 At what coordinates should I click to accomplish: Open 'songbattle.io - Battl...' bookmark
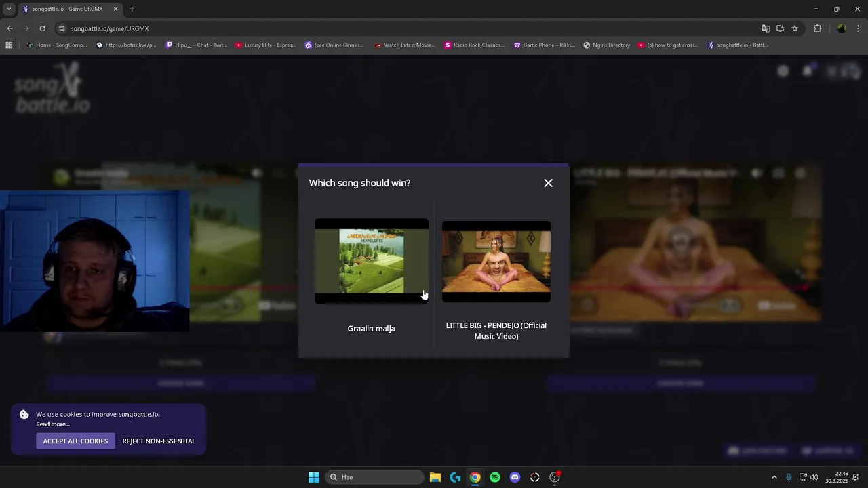pos(738,45)
